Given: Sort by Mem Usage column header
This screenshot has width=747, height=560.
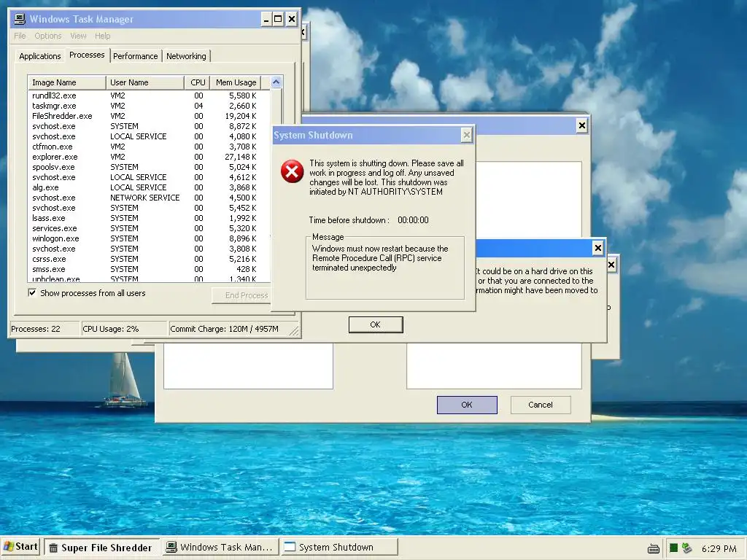Looking at the screenshot, I should pyautogui.click(x=236, y=82).
